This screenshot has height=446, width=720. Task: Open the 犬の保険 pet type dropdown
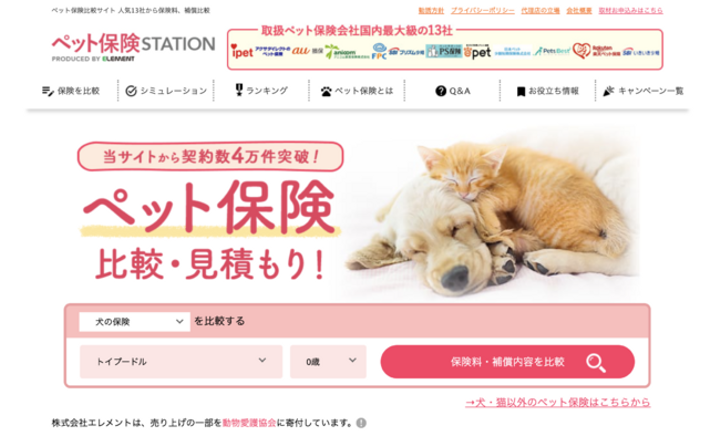coord(135,322)
